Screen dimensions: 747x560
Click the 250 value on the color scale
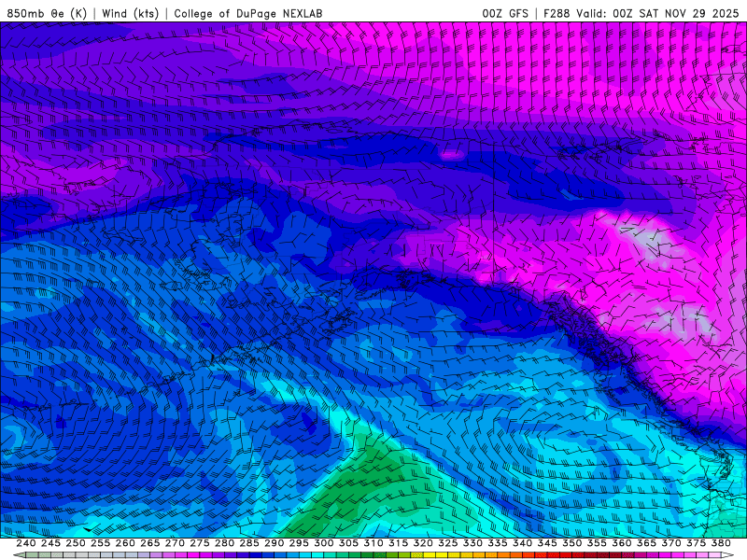point(76,543)
